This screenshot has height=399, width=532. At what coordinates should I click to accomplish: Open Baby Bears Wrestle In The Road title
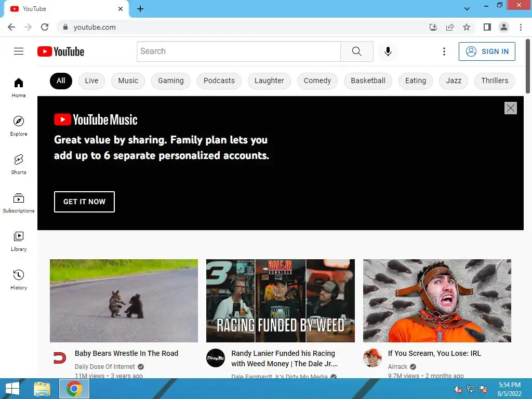click(126, 353)
